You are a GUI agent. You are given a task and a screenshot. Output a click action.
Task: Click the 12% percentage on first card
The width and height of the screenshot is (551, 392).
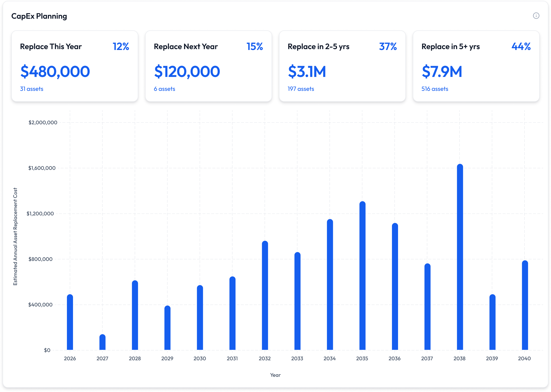click(121, 46)
